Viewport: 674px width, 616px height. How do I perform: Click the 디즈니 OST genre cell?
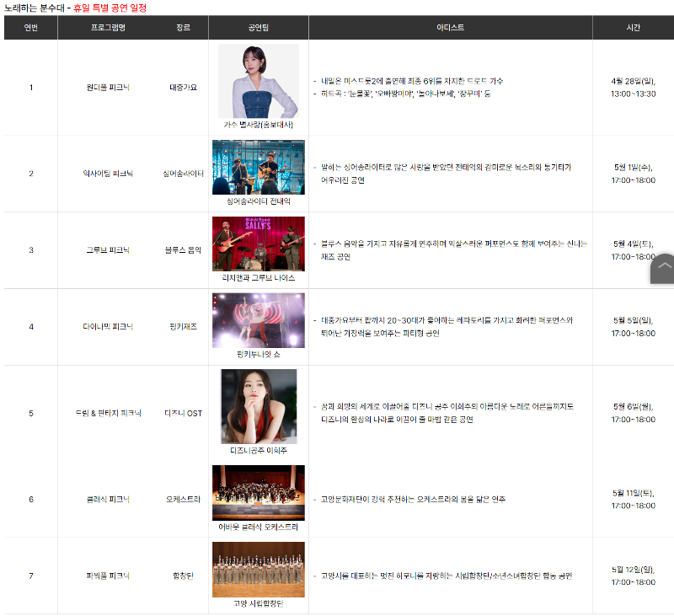coord(183,413)
